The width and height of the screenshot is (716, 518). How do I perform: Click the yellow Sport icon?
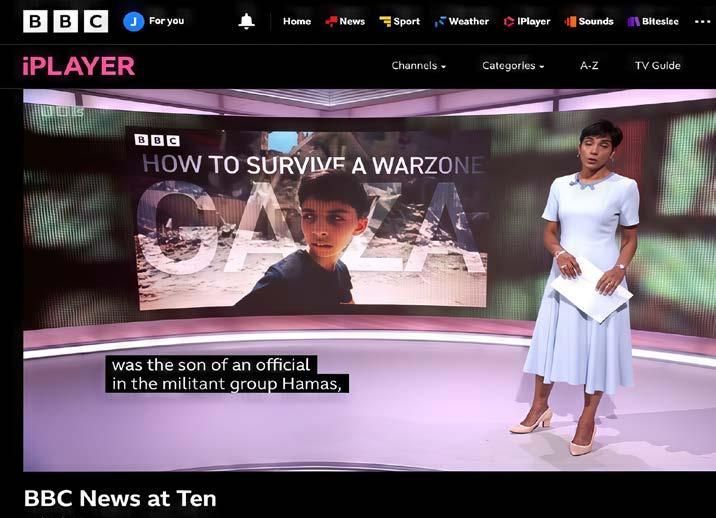pyautogui.click(x=385, y=21)
